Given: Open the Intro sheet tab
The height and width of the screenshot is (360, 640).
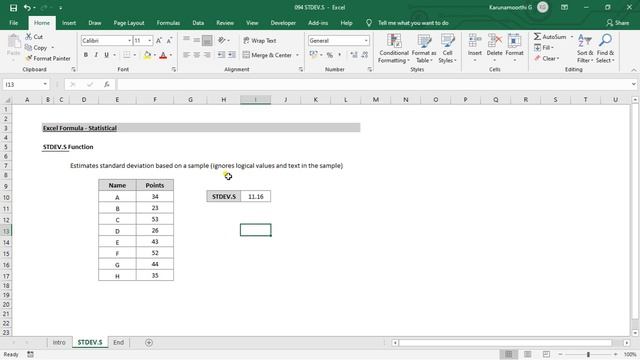Looking at the screenshot, I should coord(59,342).
